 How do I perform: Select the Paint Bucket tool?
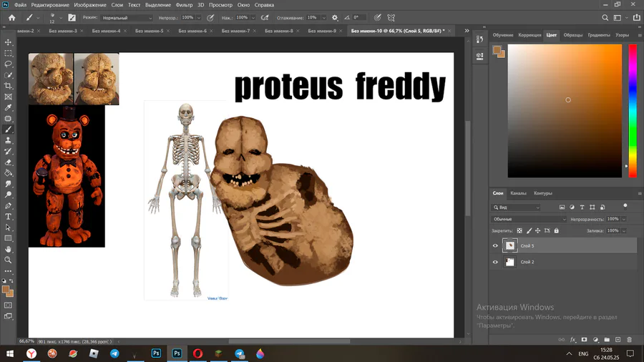(x=8, y=173)
